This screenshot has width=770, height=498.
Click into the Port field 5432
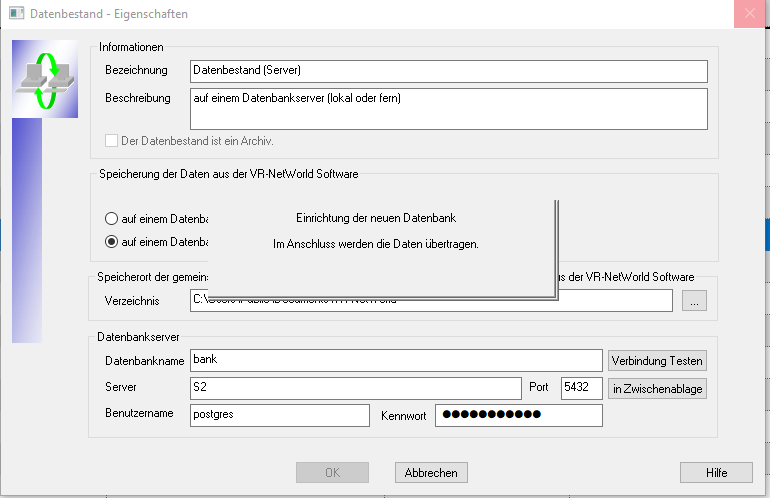(582, 388)
